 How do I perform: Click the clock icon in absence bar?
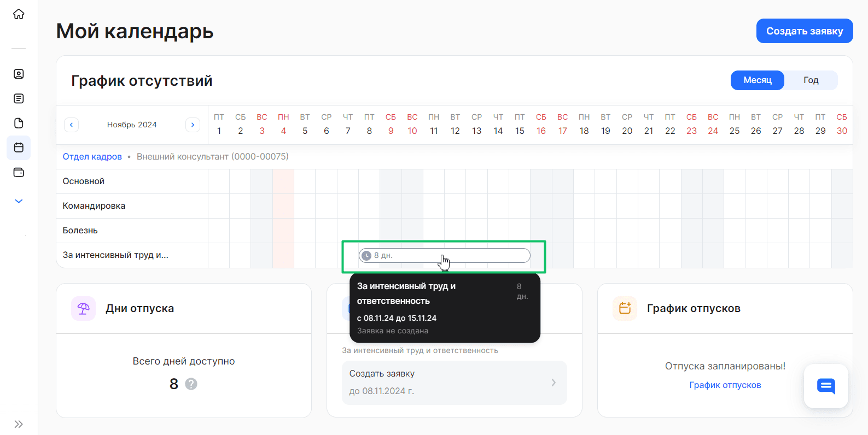pyautogui.click(x=367, y=255)
